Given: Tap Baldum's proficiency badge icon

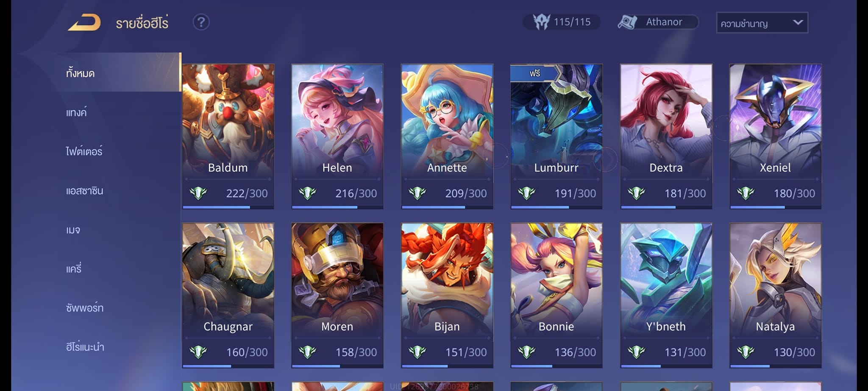Looking at the screenshot, I should pos(198,193).
